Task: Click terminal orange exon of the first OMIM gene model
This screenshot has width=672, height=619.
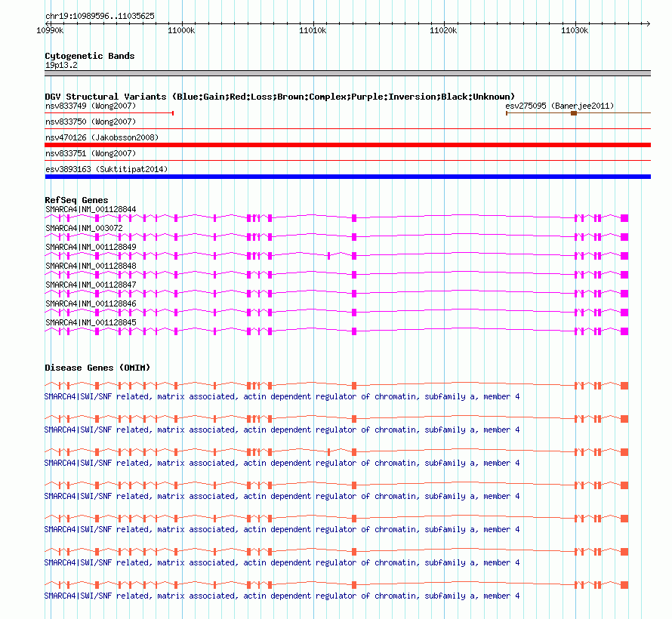Action: click(624, 386)
